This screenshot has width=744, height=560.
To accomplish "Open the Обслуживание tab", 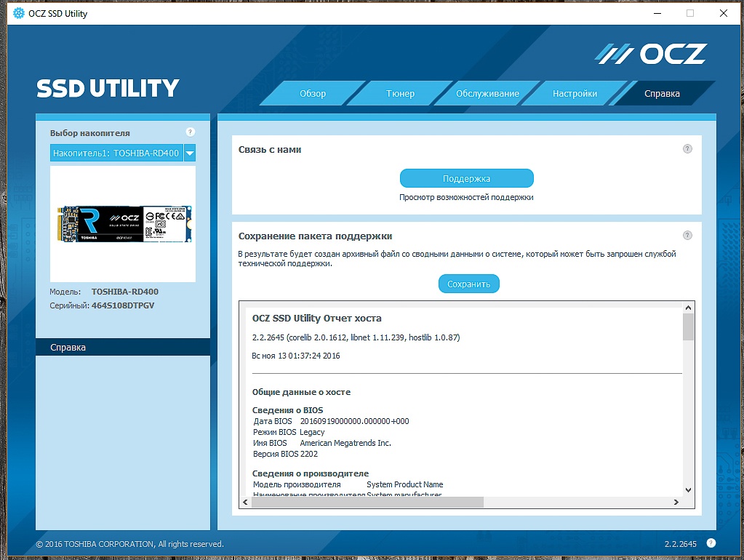I will point(487,94).
